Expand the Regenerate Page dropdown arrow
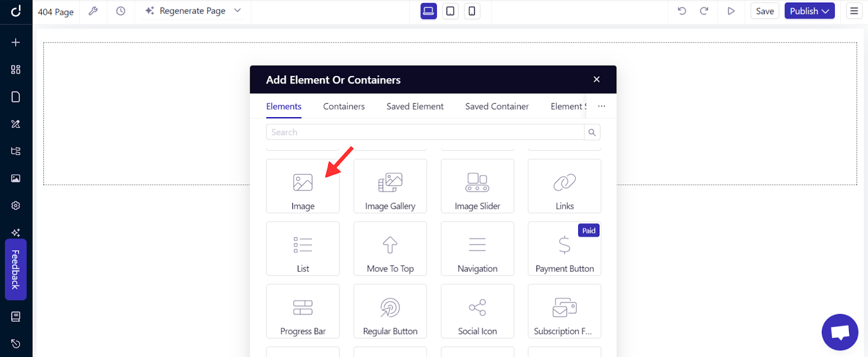Viewport: 868px width, 357px height. tap(238, 11)
